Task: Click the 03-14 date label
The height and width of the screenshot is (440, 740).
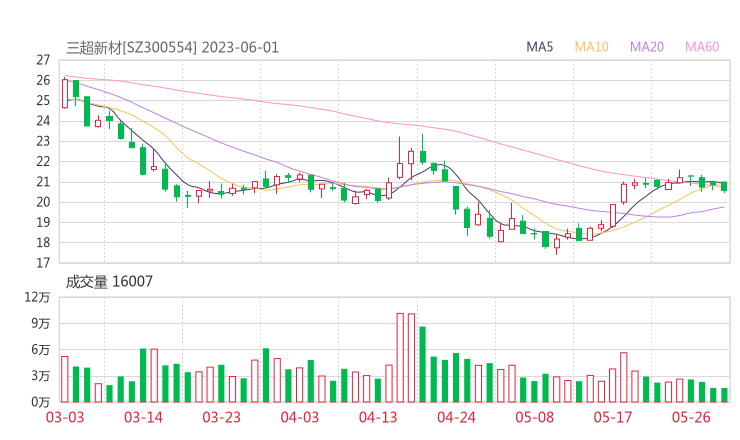Action: 143,417
